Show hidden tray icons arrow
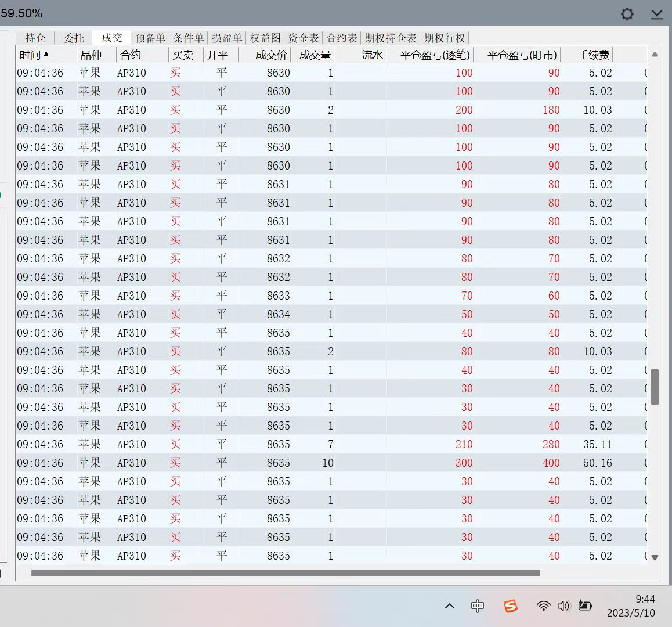The width and height of the screenshot is (672, 627). [450, 606]
